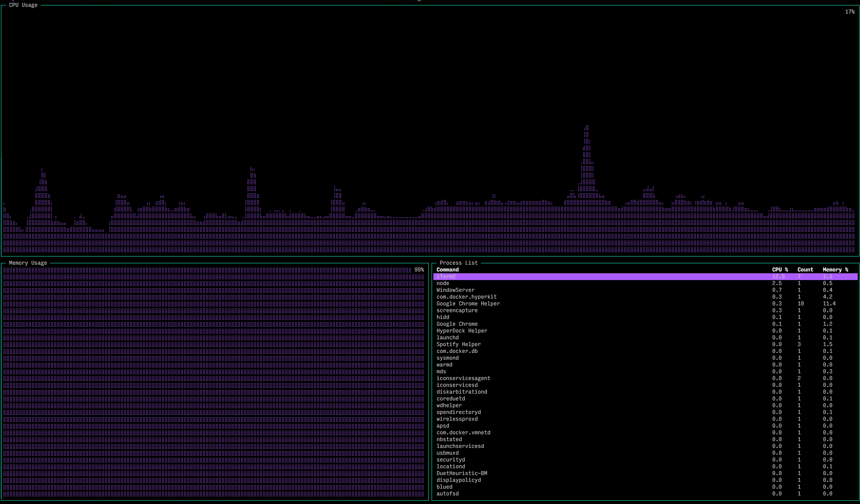This screenshot has height=504, width=860.
Task: Select the screencapture process
Action: pos(645,311)
